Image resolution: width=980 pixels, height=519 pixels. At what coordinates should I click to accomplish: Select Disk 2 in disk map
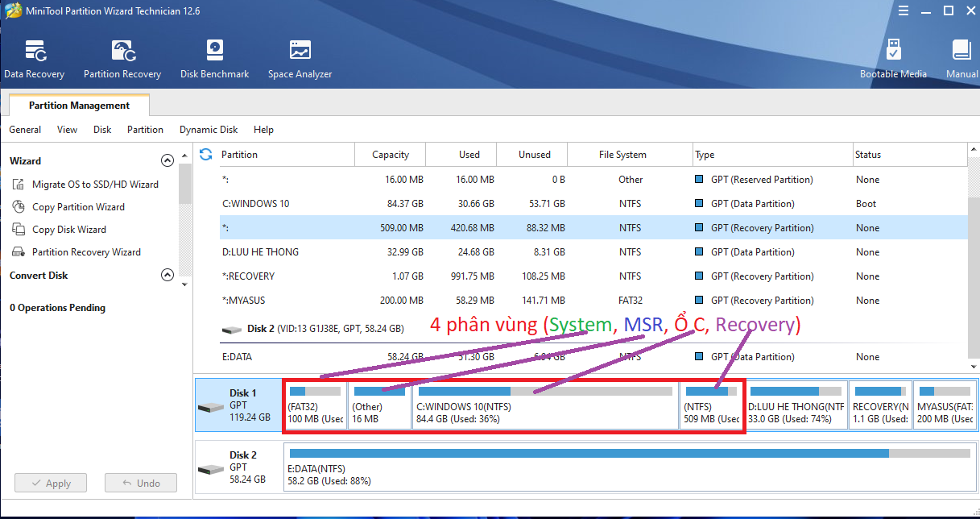pos(238,468)
